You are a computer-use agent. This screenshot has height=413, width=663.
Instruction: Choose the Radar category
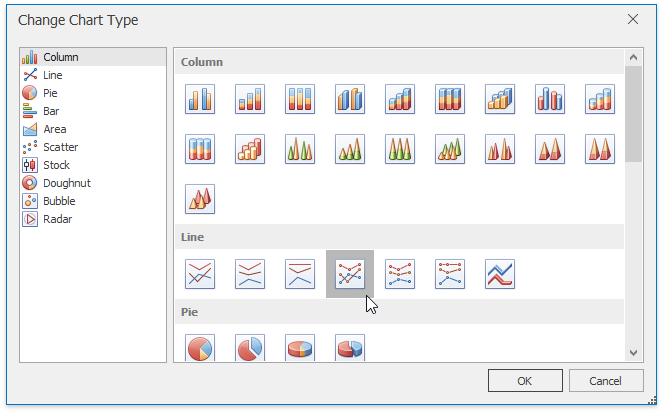click(x=57, y=219)
